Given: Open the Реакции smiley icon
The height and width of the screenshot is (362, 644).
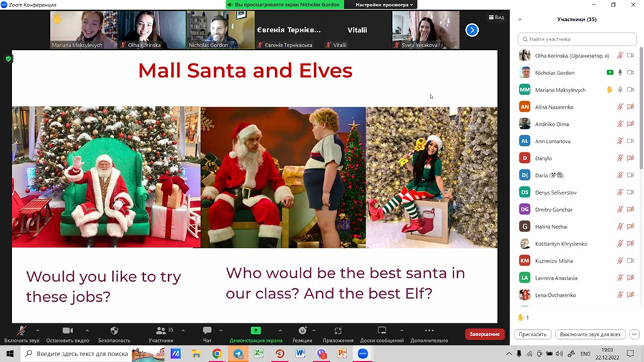Looking at the screenshot, I should (302, 331).
